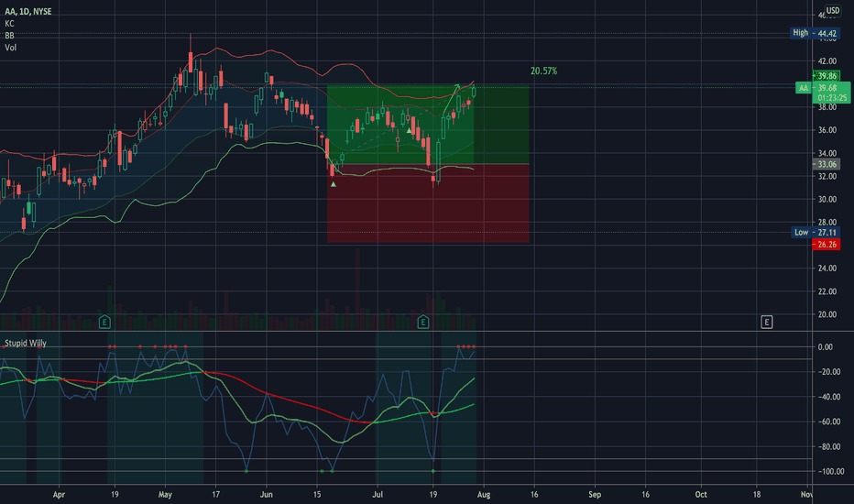Click the Jun label on the time axis
854x504 pixels.
(x=267, y=495)
